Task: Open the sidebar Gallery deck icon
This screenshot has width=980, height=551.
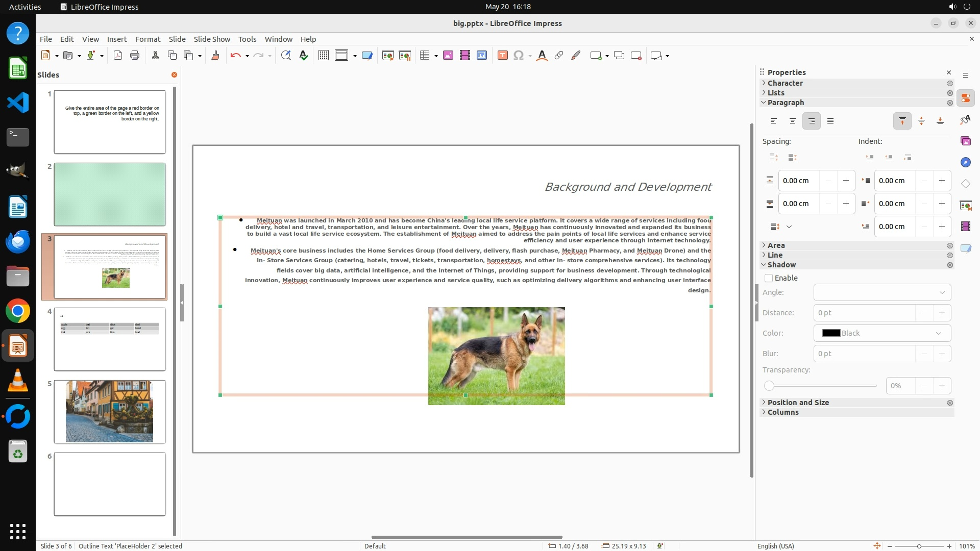Action: 965,141
